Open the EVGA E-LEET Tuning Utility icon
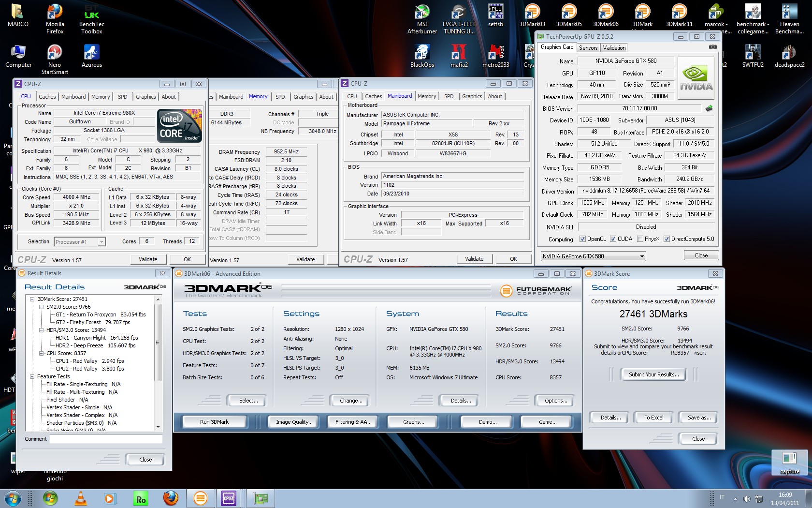This screenshot has height=508, width=812. point(459,19)
